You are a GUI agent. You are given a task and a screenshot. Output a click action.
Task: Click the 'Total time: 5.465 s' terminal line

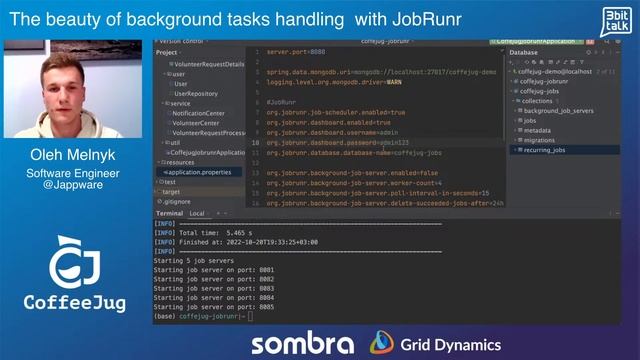(203, 233)
